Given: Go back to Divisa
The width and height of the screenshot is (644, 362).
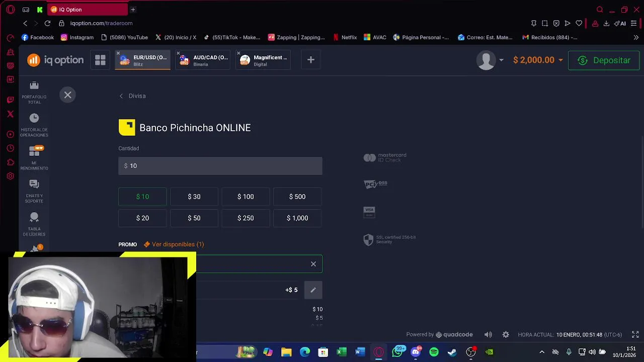Looking at the screenshot, I should [132, 96].
